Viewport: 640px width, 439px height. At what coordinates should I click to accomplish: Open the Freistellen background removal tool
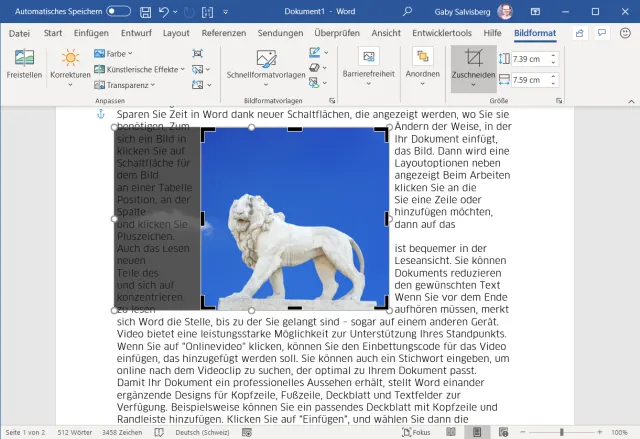(24, 65)
